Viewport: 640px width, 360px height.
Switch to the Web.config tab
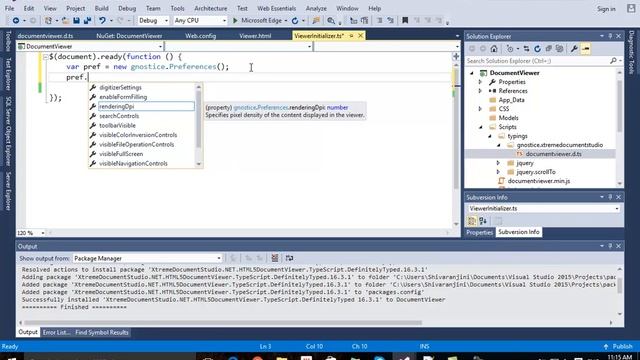pyautogui.click(x=200, y=36)
